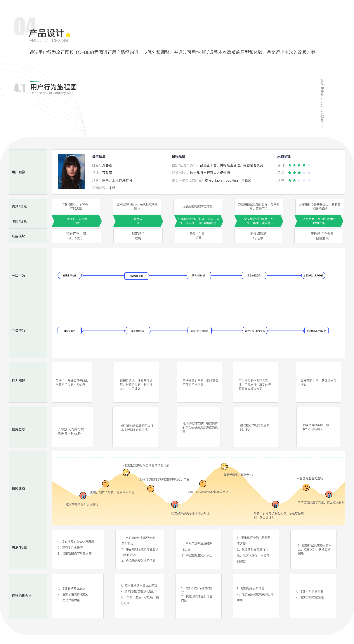Click the "购买旅行产品" flow node
The image size is (354, 644).
[x=199, y=275]
